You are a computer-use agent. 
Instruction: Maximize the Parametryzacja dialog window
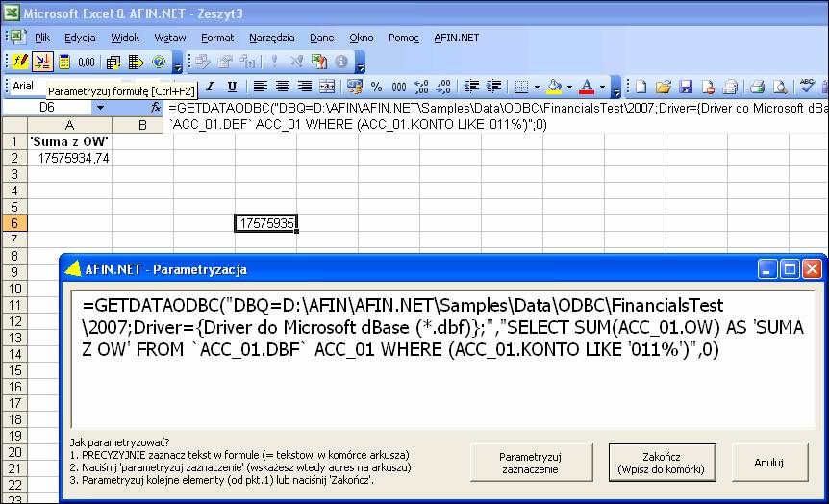pos(790,269)
